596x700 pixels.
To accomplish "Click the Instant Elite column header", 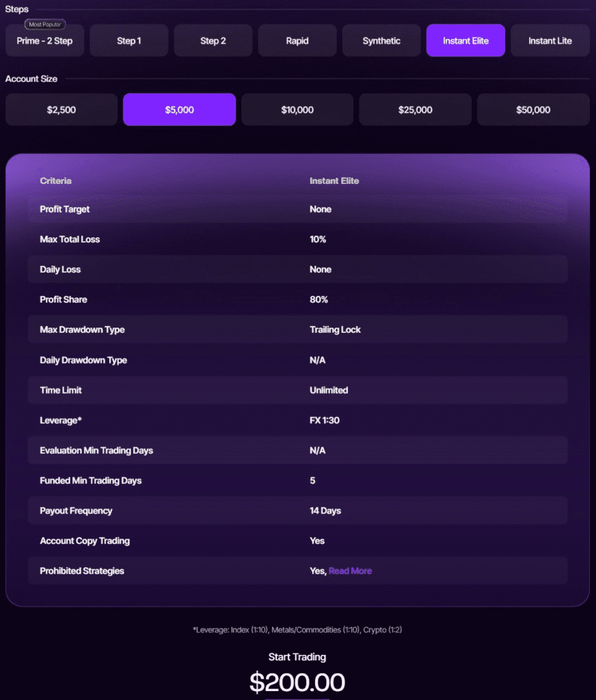I will (334, 181).
